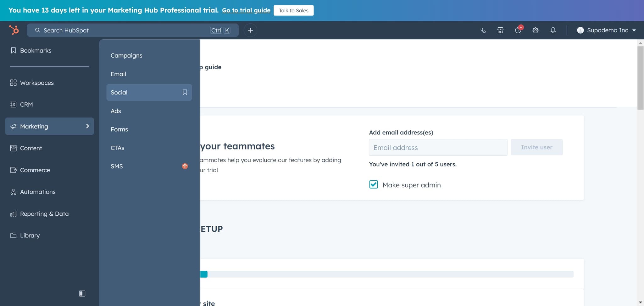644x306 pixels.
Task: Open the phone calling tool
Action: 483,30
